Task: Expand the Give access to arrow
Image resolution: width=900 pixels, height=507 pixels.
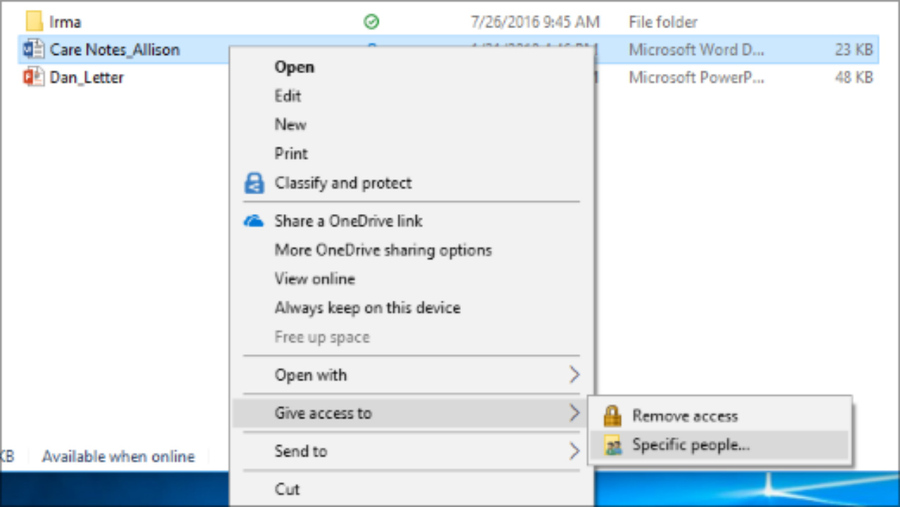Action: click(574, 413)
